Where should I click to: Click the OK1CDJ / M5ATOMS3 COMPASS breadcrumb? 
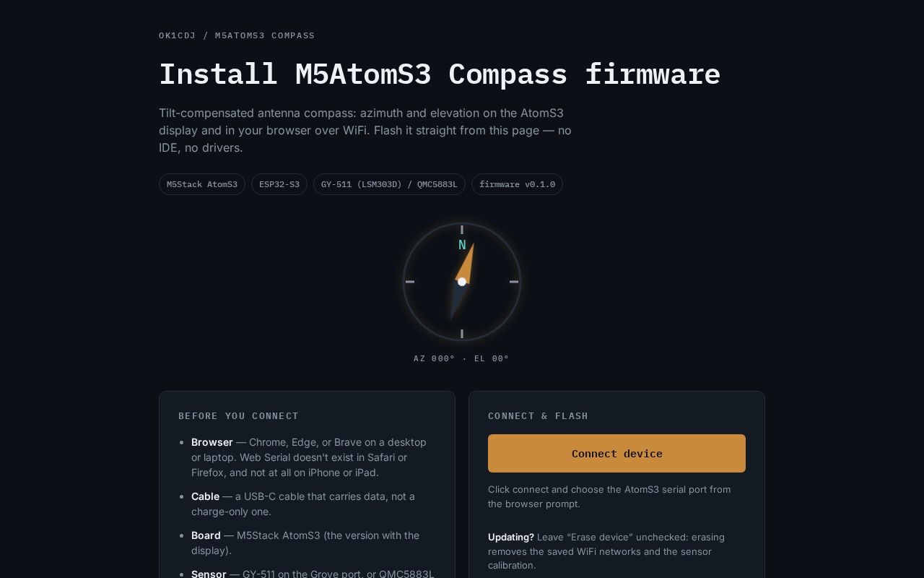click(x=237, y=35)
